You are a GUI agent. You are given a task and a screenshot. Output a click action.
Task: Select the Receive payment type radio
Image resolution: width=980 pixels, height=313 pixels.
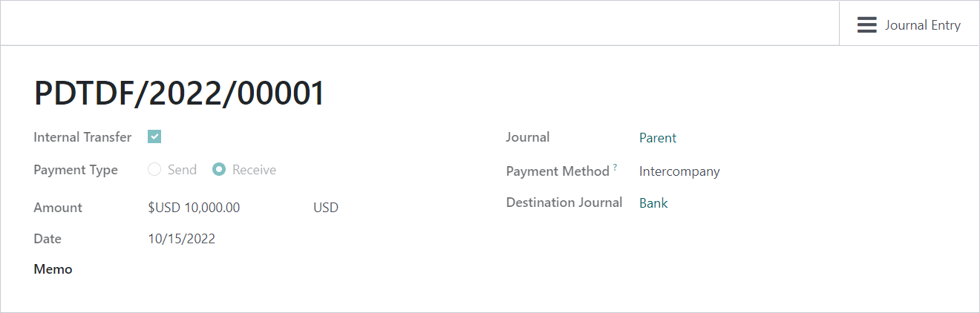click(x=219, y=169)
